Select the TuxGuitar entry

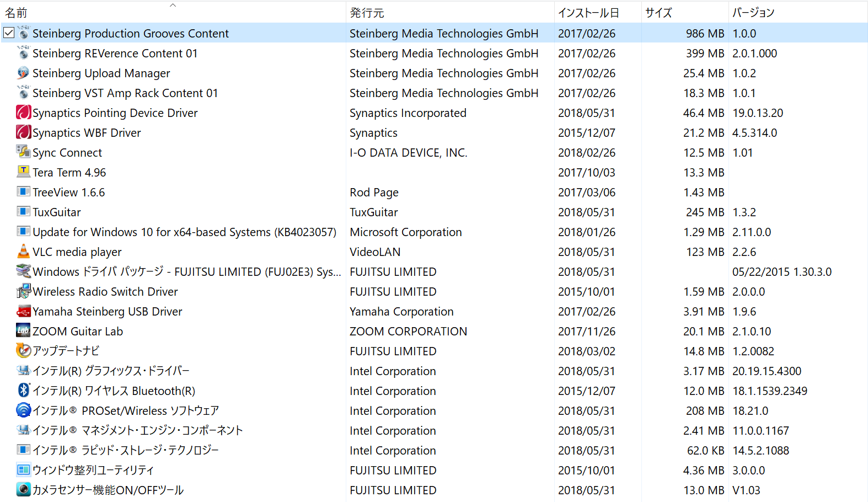click(57, 212)
